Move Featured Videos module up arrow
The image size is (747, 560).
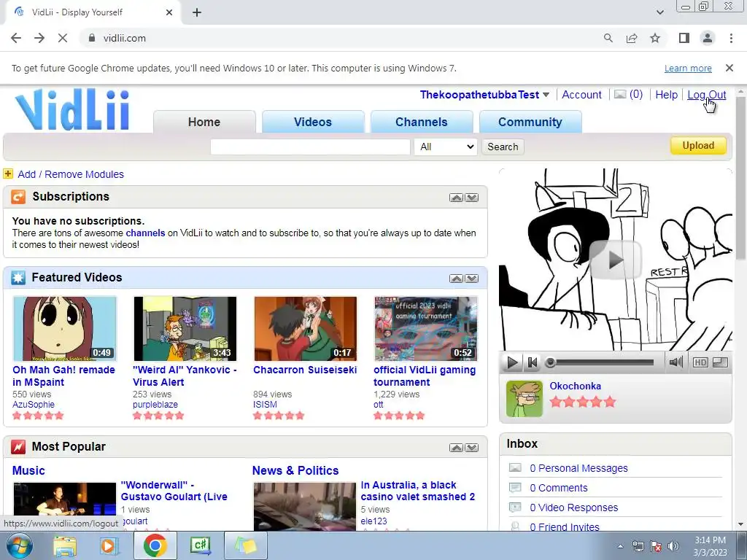point(457,279)
